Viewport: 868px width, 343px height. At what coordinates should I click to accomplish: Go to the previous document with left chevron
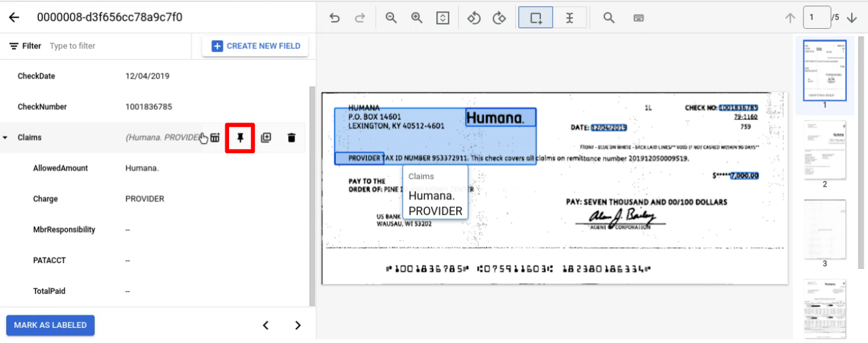265,325
